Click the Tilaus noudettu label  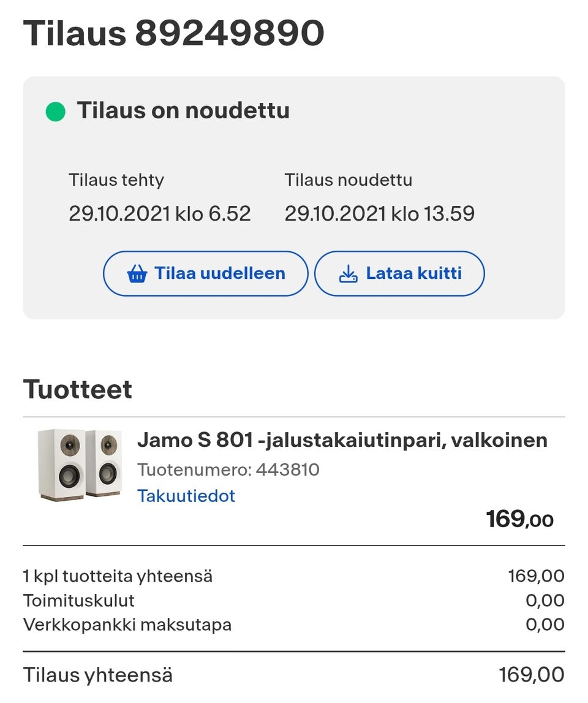coord(348,180)
